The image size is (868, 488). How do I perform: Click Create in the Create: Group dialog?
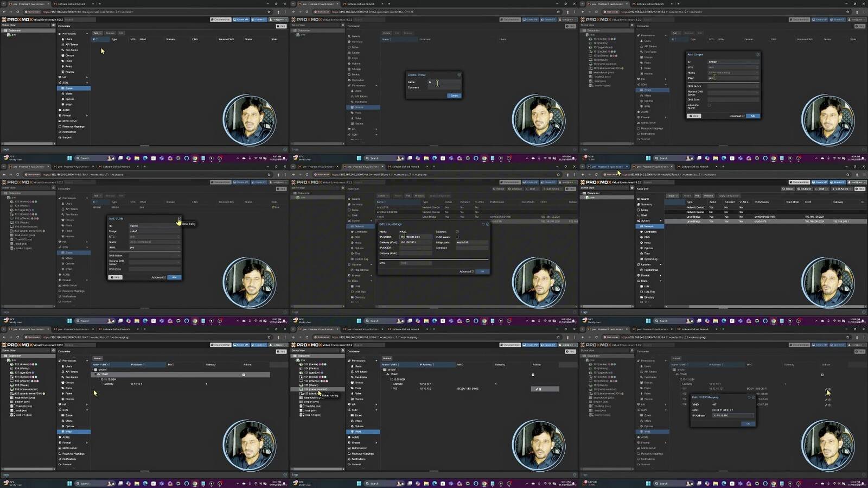pyautogui.click(x=454, y=96)
